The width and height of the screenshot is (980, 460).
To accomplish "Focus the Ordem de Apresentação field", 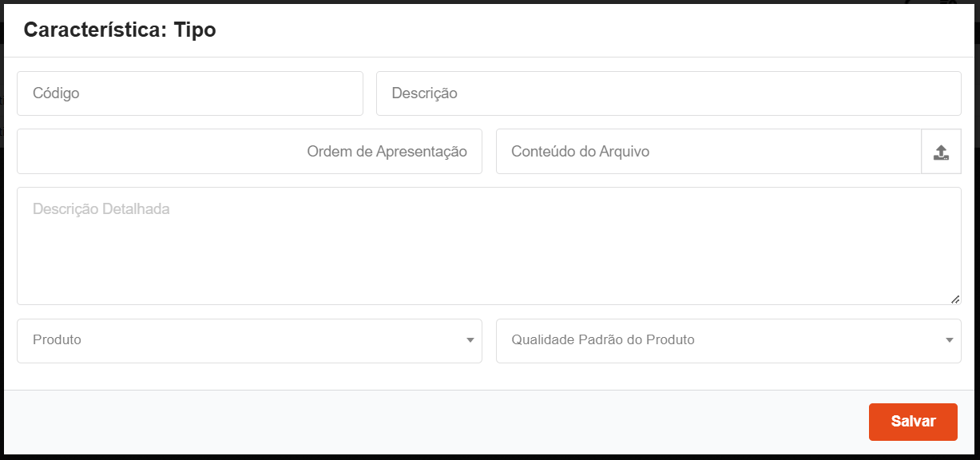I will coord(249,151).
